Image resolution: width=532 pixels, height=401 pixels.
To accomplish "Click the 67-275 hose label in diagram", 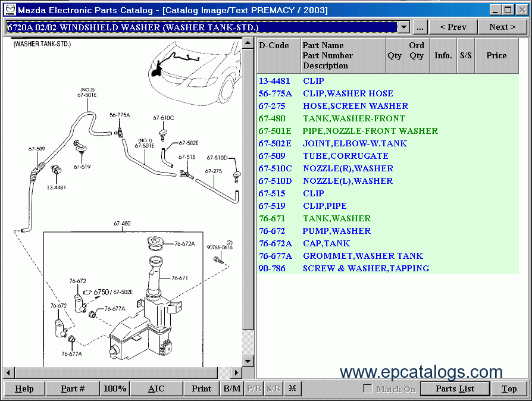I will click(214, 171).
